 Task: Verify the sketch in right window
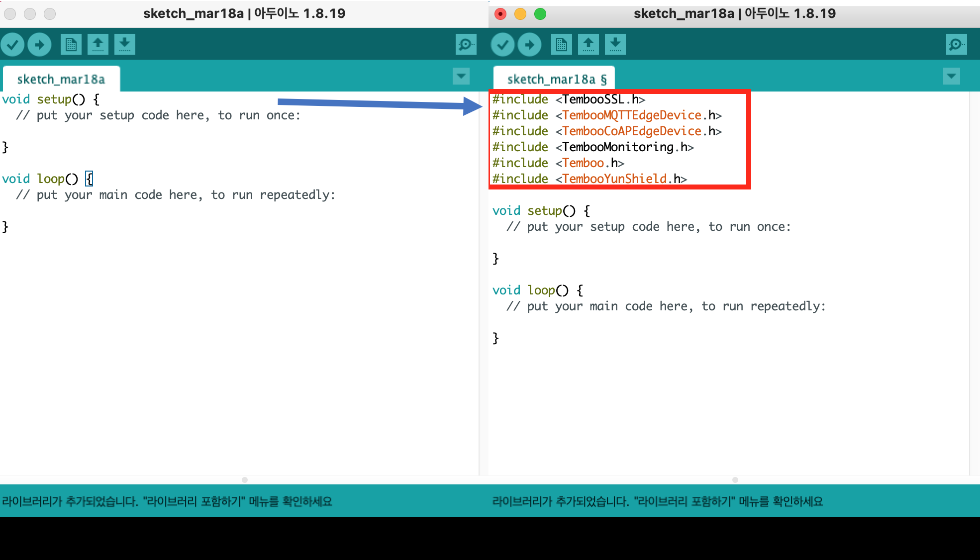click(x=502, y=44)
